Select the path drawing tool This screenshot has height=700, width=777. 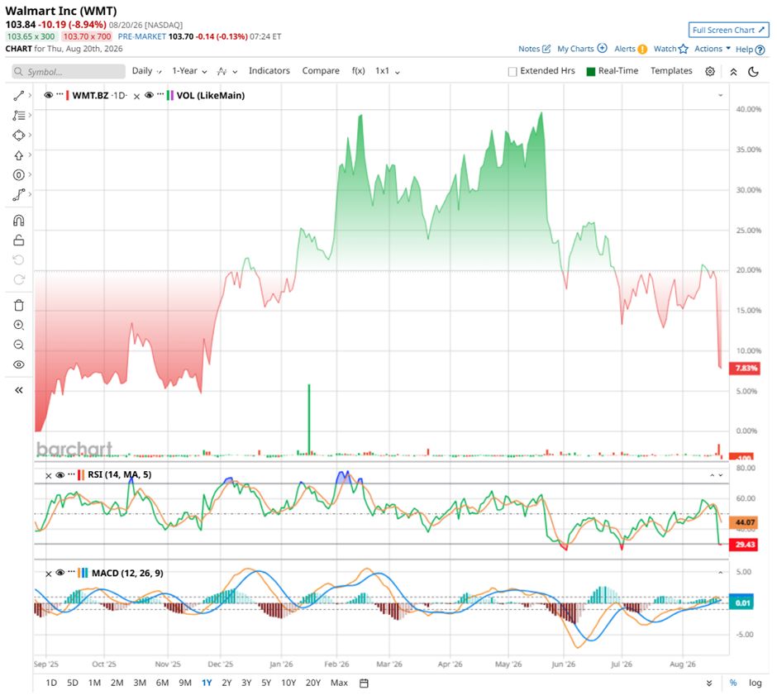(x=19, y=195)
